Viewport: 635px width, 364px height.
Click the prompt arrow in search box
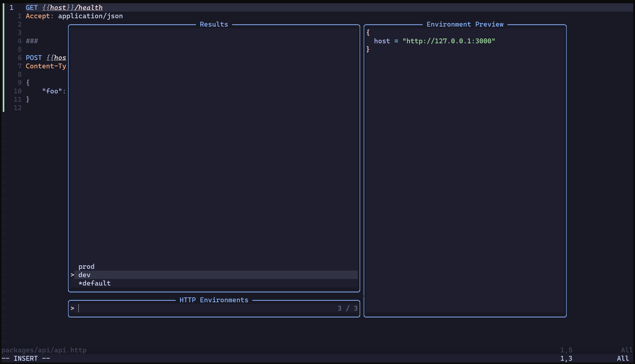coord(72,308)
